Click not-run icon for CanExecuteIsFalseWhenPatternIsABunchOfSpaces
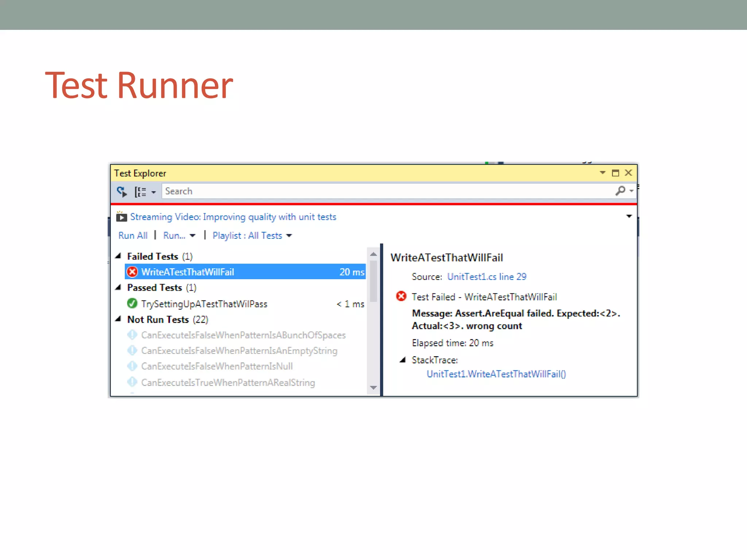This screenshot has width=747, height=560. 132,335
